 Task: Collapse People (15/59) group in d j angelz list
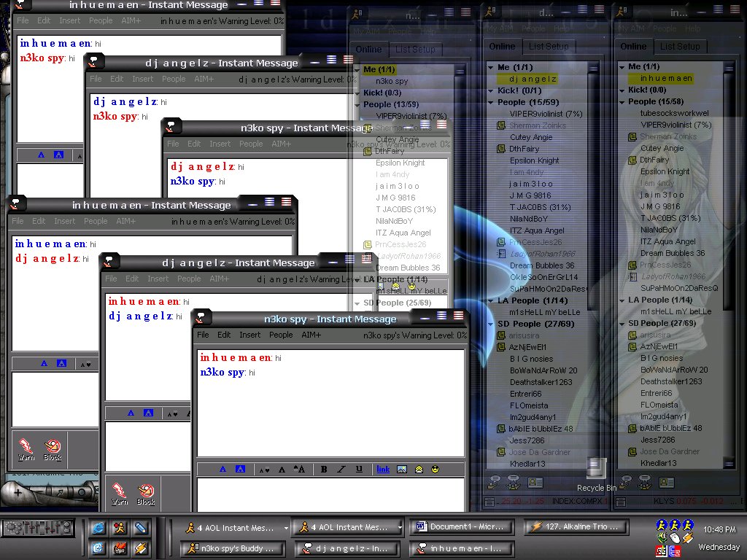pos(490,102)
